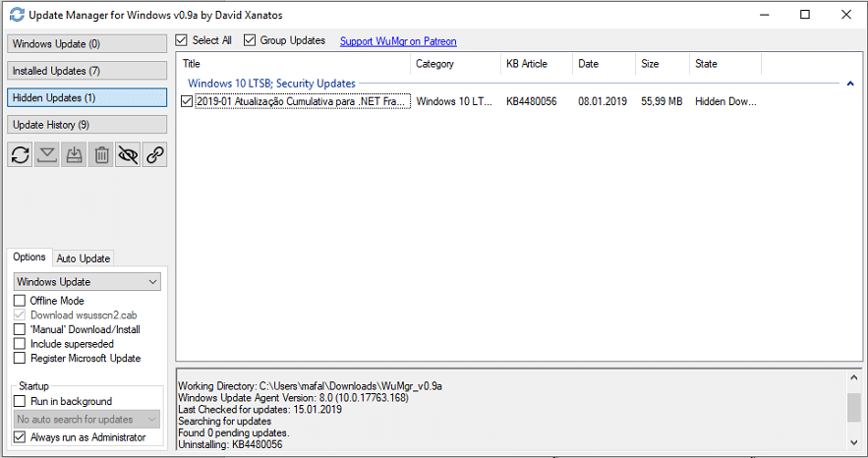Click the log panel scroll down arrow
868x458 pixels.
click(x=853, y=442)
